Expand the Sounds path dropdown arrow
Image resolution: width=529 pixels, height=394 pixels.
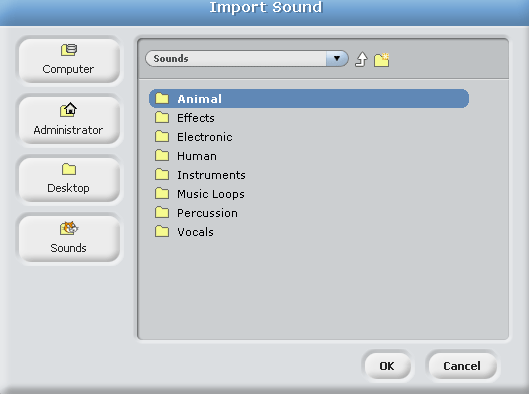(x=337, y=58)
